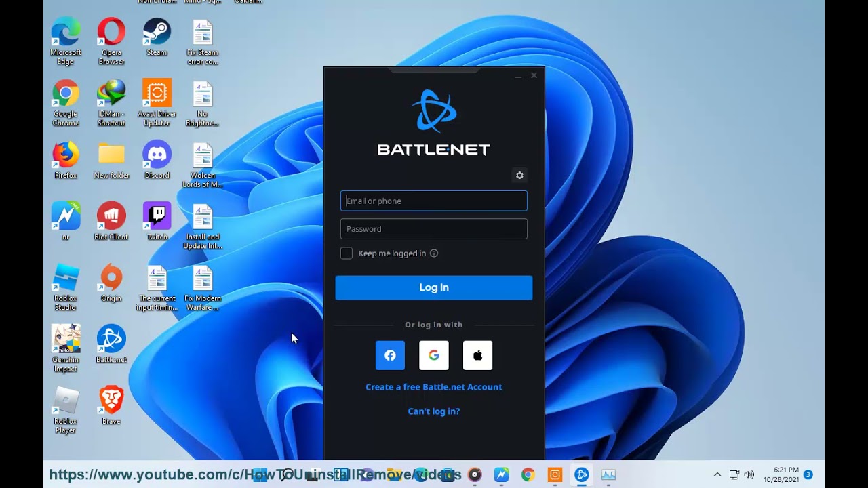Image resolution: width=868 pixels, height=488 pixels.
Task: Select 'Fix Modern Warfare' document icon
Action: coord(202,288)
